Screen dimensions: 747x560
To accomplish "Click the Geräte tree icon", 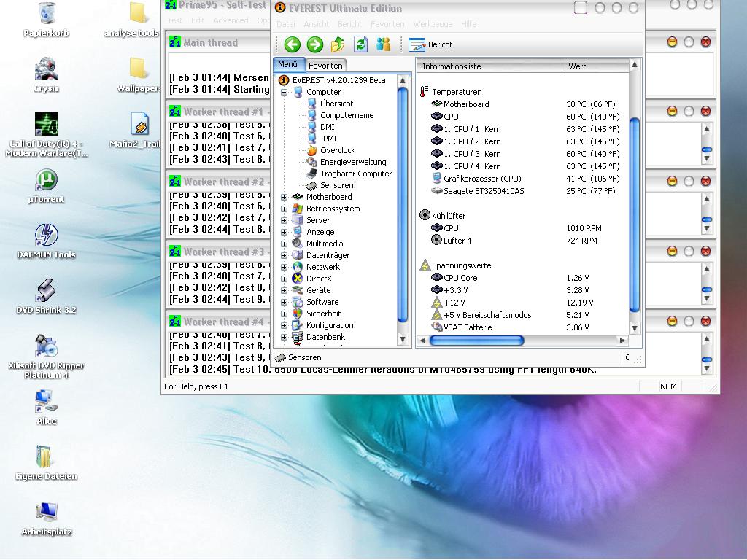I will (298, 290).
